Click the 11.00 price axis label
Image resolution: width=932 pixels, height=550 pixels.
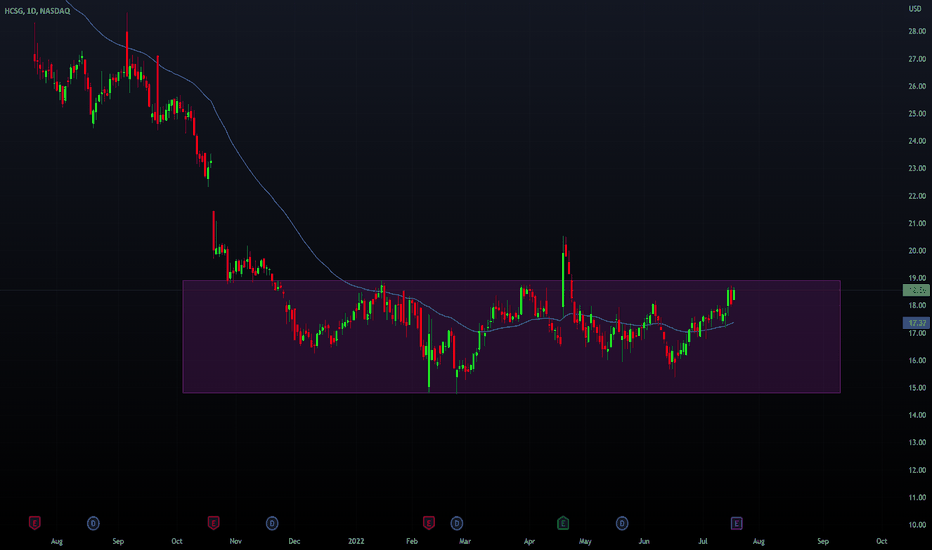[x=917, y=498]
